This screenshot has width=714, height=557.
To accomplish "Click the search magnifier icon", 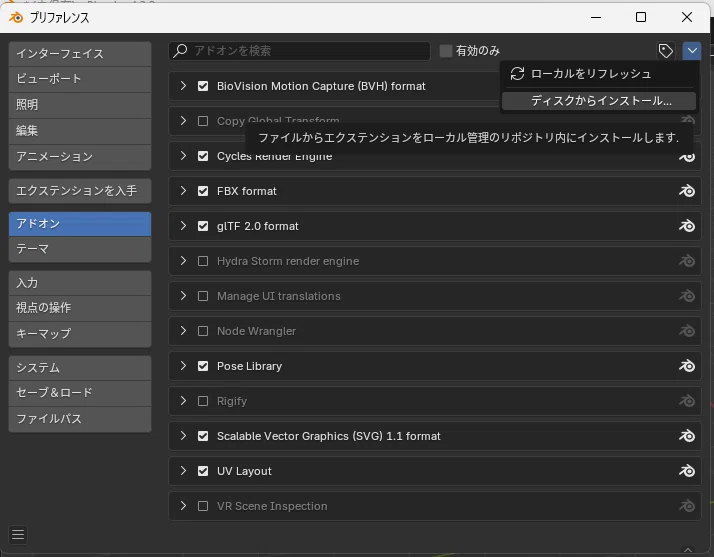I will click(x=180, y=51).
